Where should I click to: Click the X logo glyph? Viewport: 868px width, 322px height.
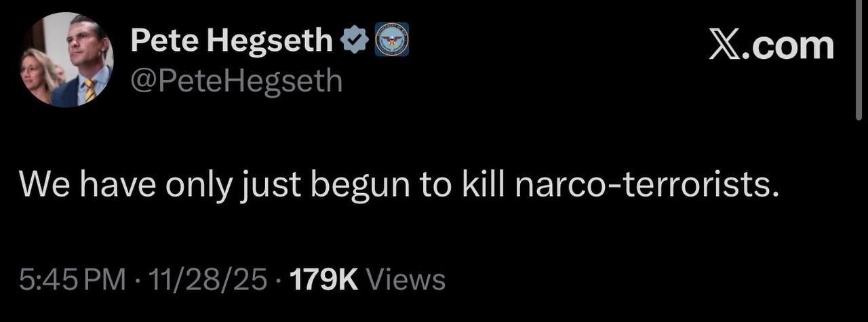(726, 45)
